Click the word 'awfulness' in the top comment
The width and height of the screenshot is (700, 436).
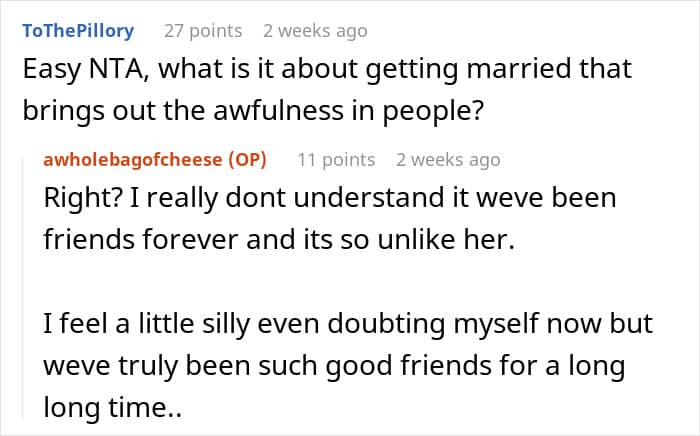(279, 110)
